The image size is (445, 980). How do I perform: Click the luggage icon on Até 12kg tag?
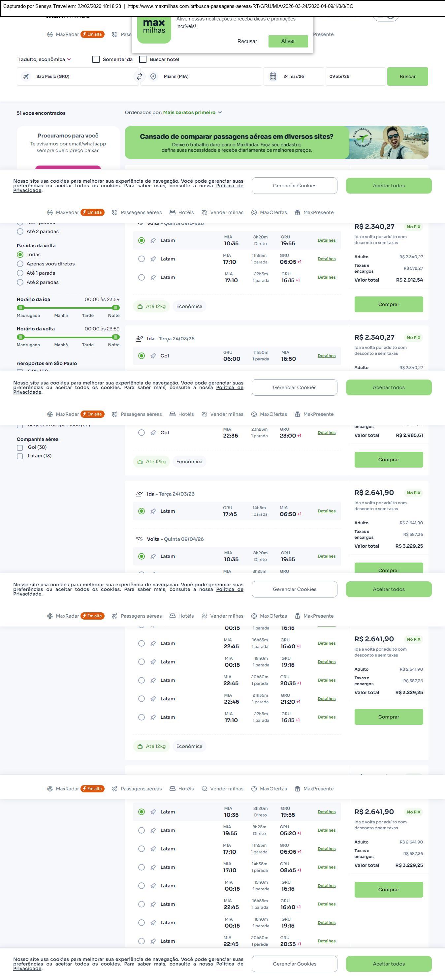pyautogui.click(x=140, y=307)
